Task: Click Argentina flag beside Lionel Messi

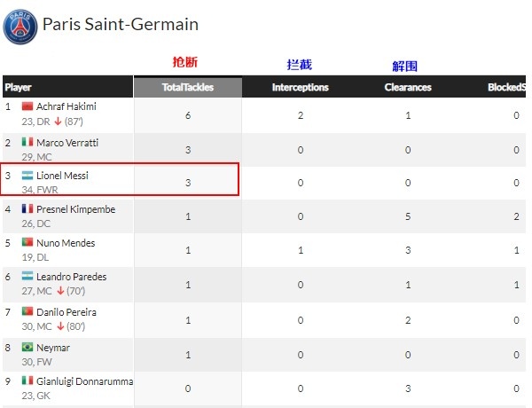Action: coord(27,175)
